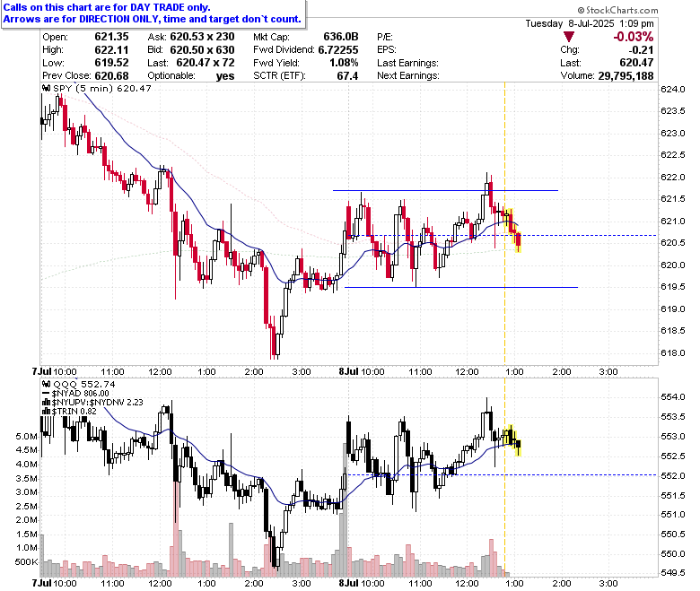The width and height of the screenshot is (700, 591).
Task: Click the 549.5 QQQ price axis label
Action: point(673,572)
